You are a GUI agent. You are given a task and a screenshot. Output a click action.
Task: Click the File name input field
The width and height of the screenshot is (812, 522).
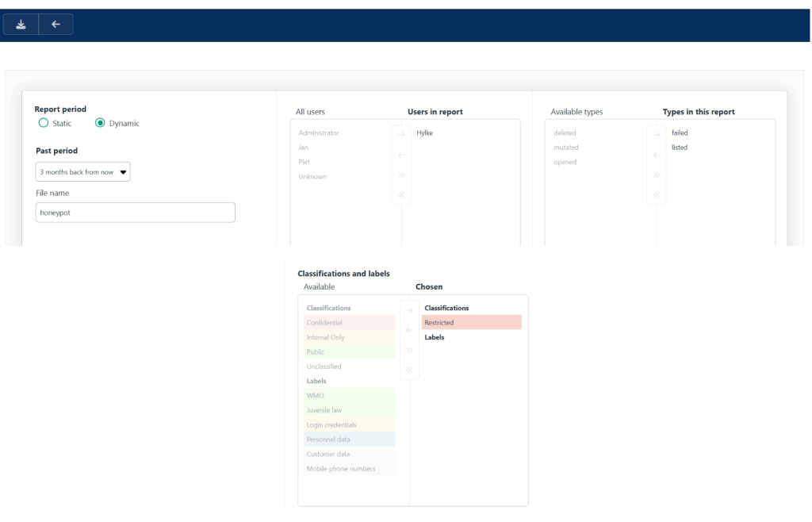coord(135,213)
